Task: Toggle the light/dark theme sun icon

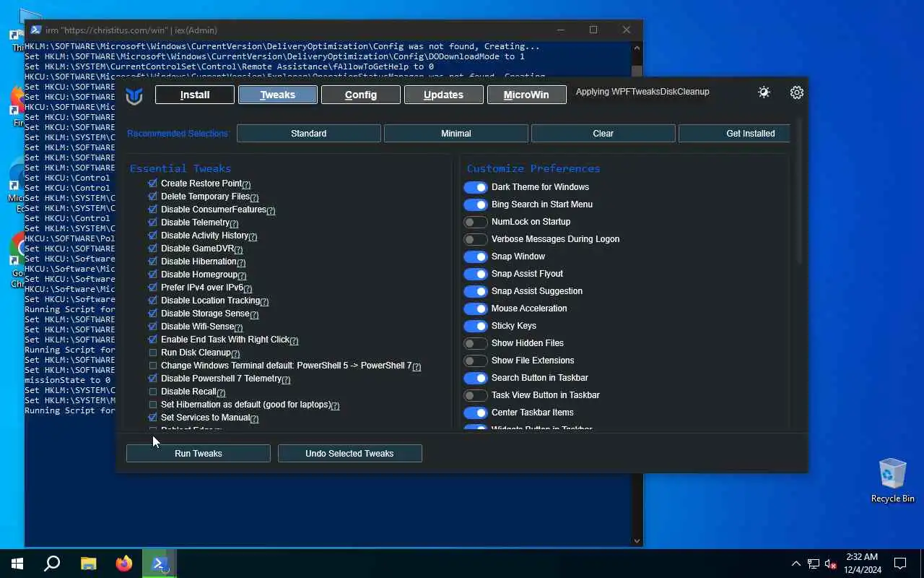Action: 764,92
